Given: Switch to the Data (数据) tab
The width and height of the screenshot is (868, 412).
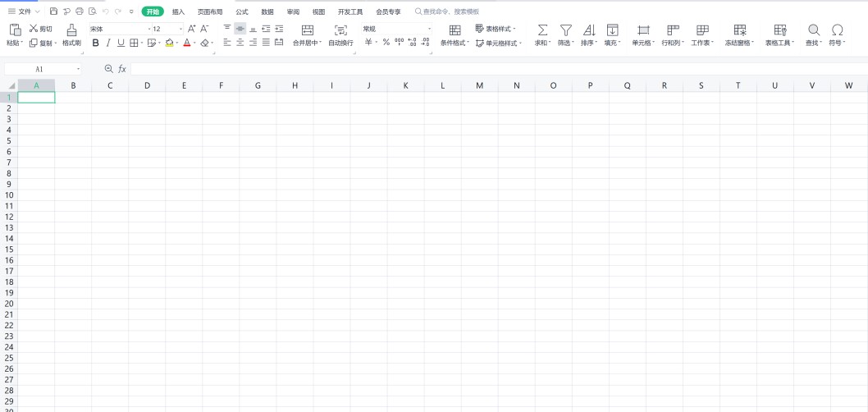Looking at the screenshot, I should point(267,11).
